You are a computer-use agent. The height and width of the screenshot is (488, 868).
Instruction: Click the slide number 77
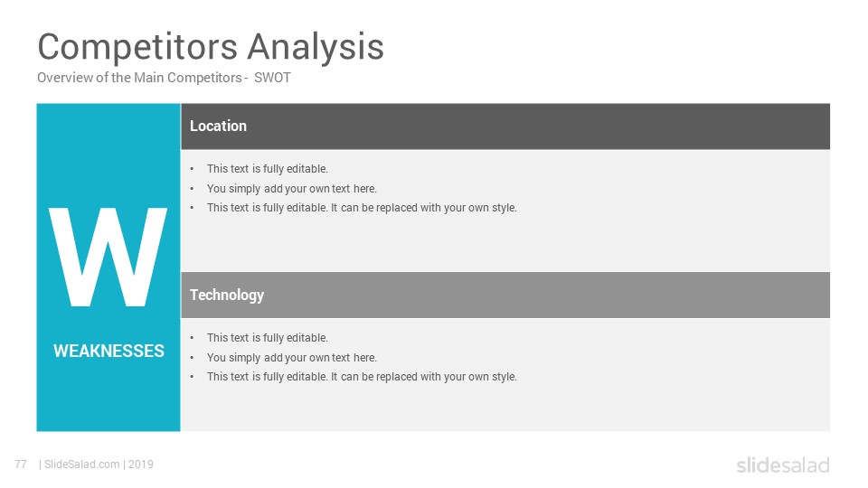[x=21, y=465]
